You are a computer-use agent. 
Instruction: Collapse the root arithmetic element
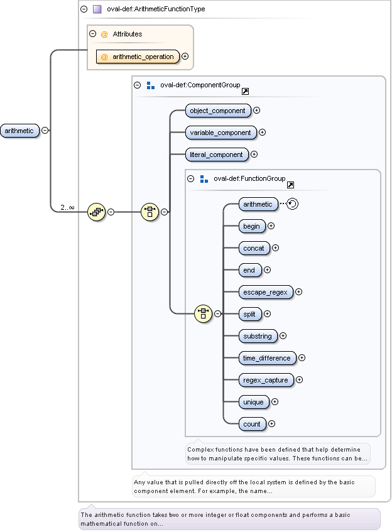coord(45,131)
